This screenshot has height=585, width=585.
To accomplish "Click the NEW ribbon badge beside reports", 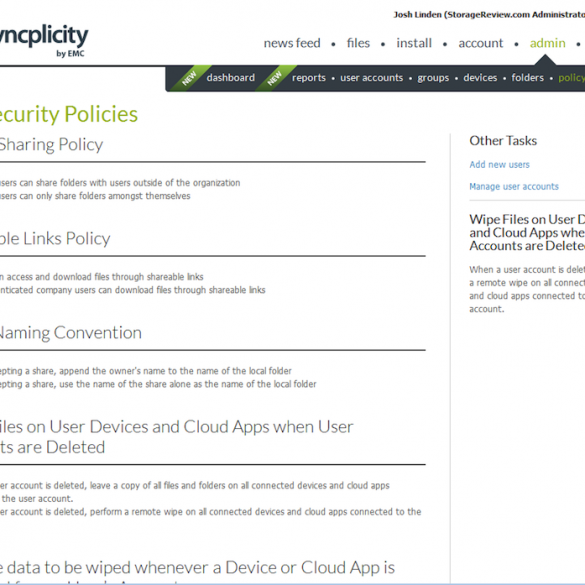I will click(275, 78).
